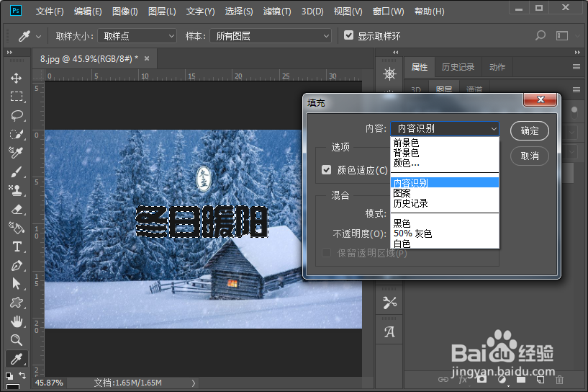Screen dimensions: 588x392
Task: Open the Character glyph panel icon
Action: 389,332
